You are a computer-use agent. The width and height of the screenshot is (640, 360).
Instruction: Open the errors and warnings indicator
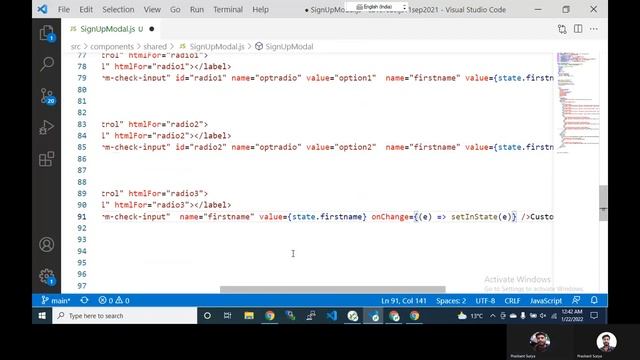114,300
